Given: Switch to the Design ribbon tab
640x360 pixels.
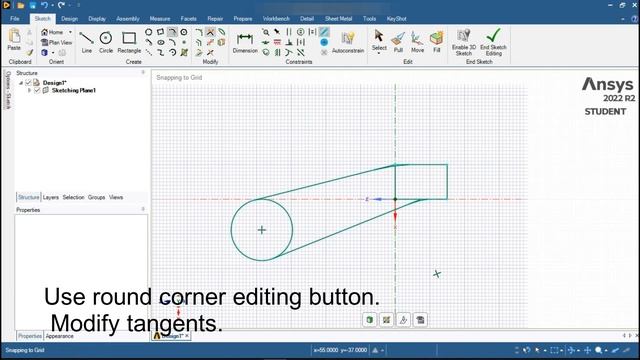Looking at the screenshot, I should (x=69, y=19).
